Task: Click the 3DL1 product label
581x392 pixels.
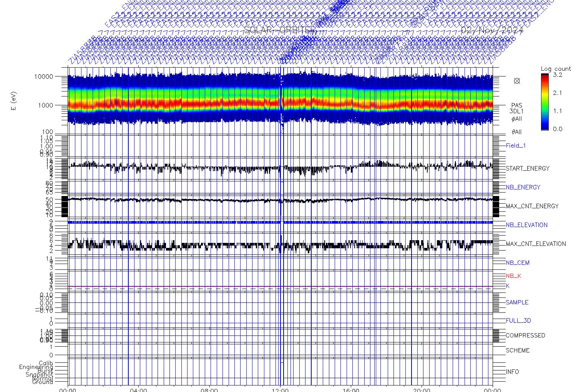Action: coord(517,111)
